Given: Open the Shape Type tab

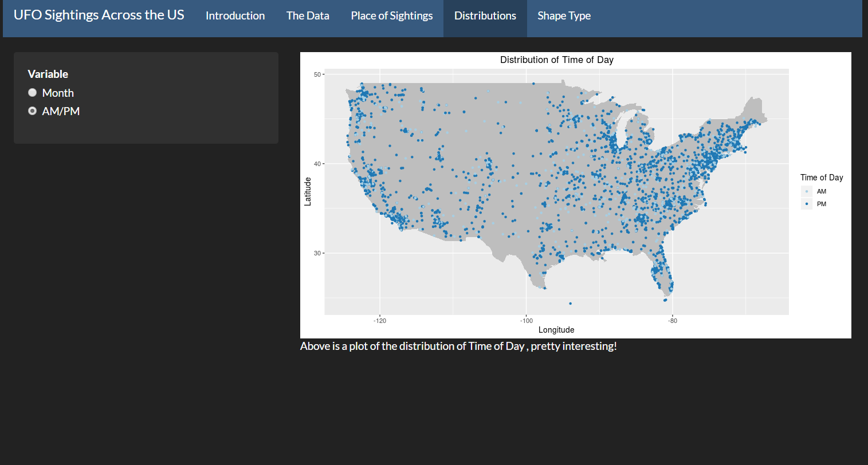Looking at the screenshot, I should 564,16.
